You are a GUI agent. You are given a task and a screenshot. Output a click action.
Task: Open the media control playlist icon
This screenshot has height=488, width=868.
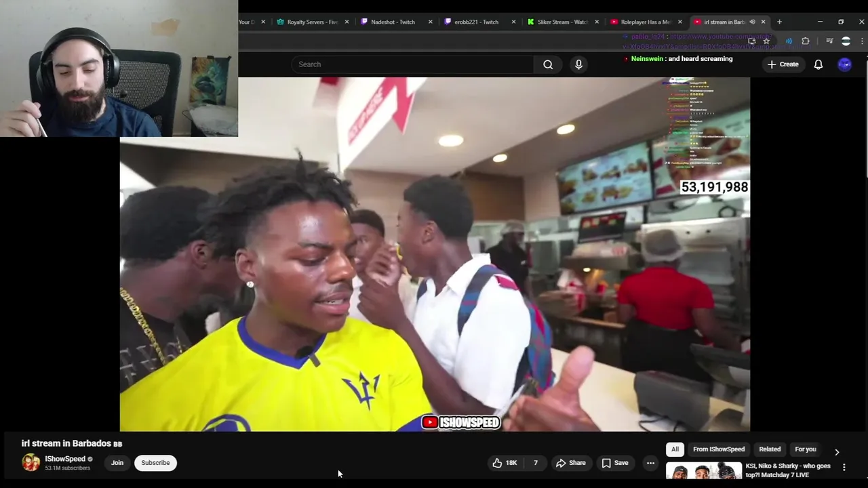[x=829, y=41]
